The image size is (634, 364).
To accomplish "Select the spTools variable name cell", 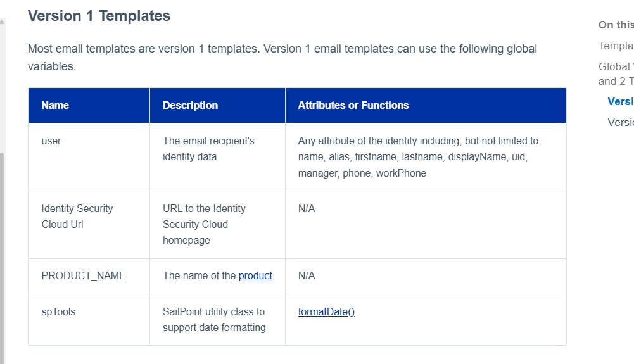I will coord(58,311).
